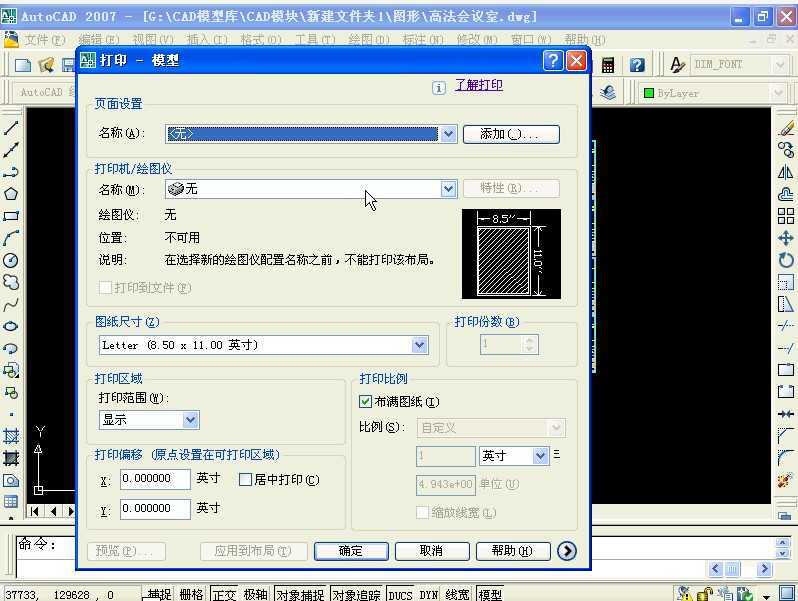Image resolution: width=798 pixels, height=601 pixels.
Task: Select the Arc draw tool
Action: [x=11, y=238]
